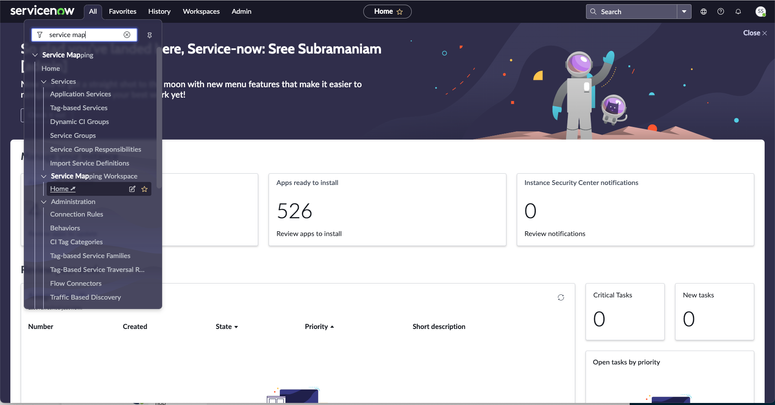Click the Number column header
775x405 pixels.
point(41,326)
